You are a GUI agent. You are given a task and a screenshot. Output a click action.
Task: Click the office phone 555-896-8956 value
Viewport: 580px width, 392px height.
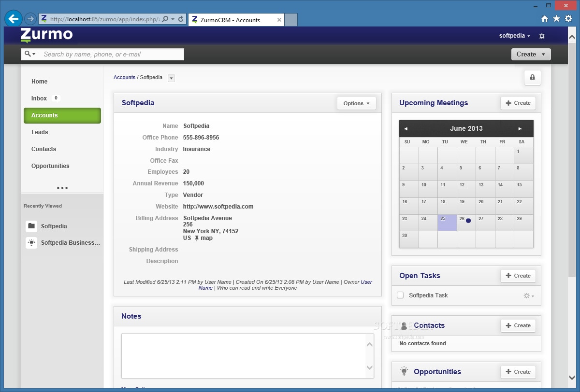coord(201,138)
